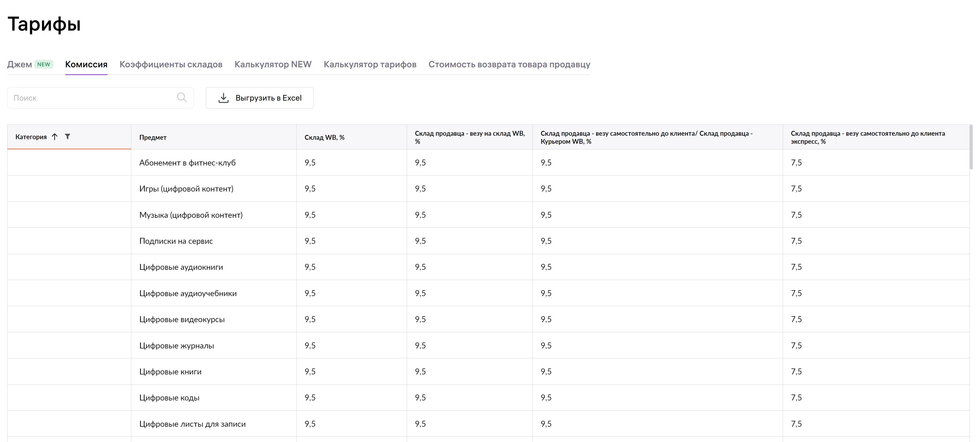Select the Абонемент в фитнес-клуб row

[187, 163]
